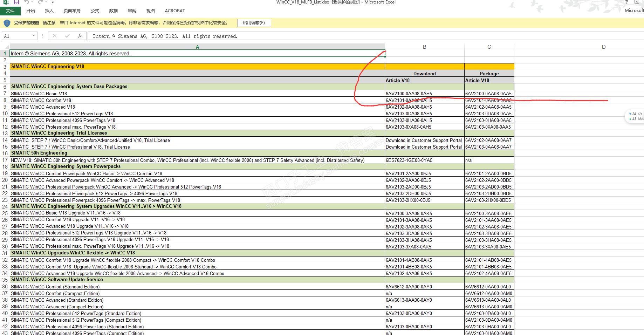Click article number 6AV2103-2DH00-0BD5
The width and height of the screenshot is (644, 335).
tap(489, 193)
